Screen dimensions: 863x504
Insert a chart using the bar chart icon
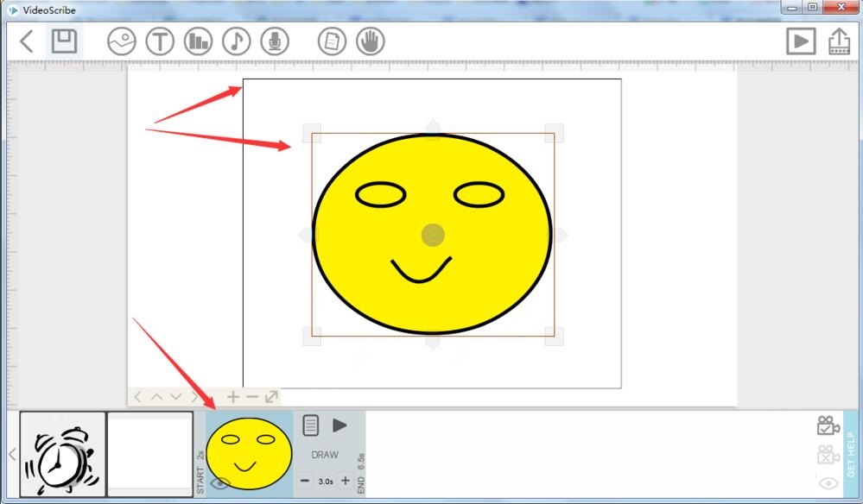(x=198, y=41)
